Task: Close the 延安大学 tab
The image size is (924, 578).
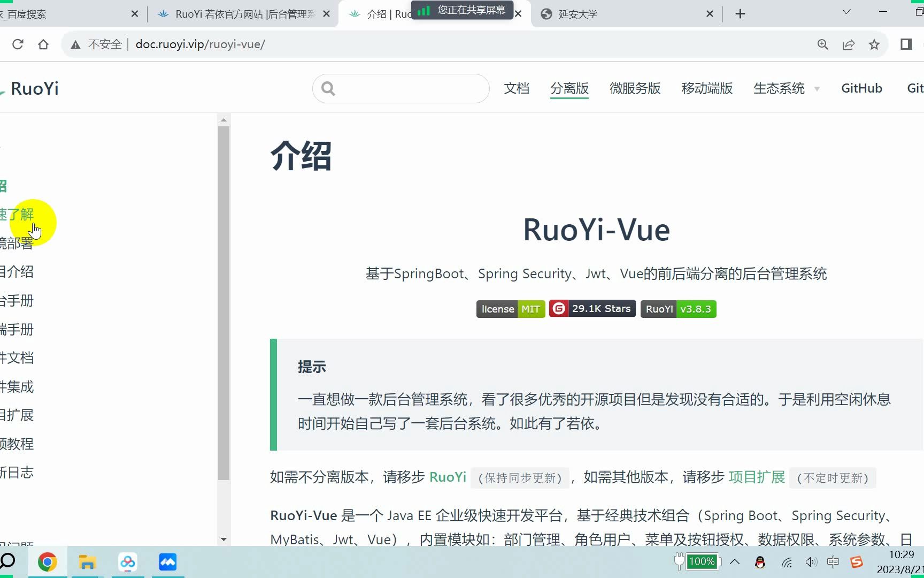Action: point(710,14)
